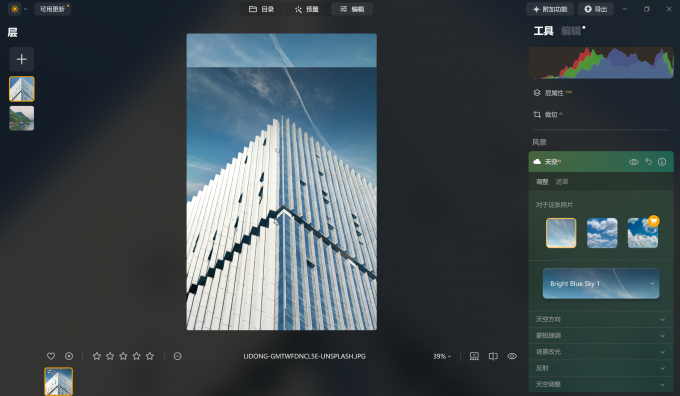Add a new layer with plus button
Screen dimensions: 680x396
pos(22,59)
